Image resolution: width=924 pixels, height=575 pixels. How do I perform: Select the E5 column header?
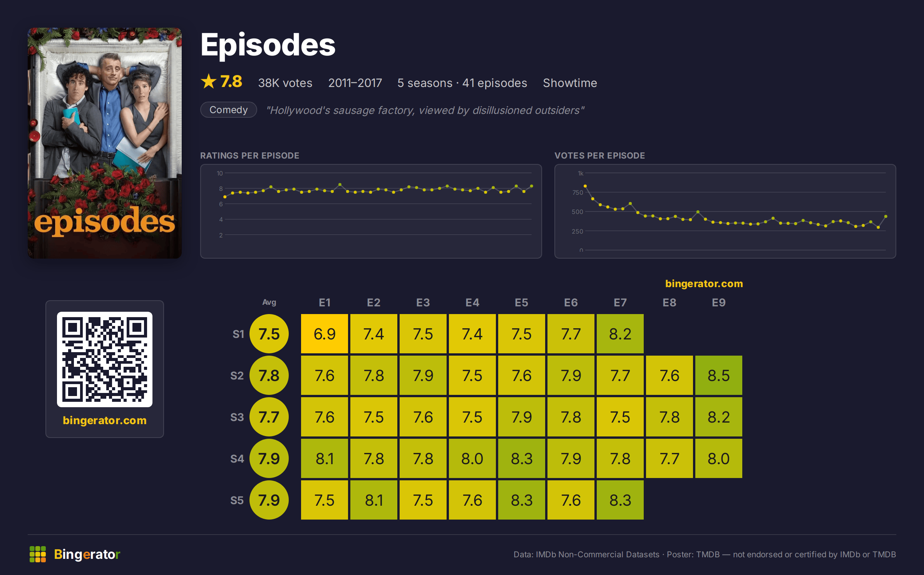click(522, 303)
